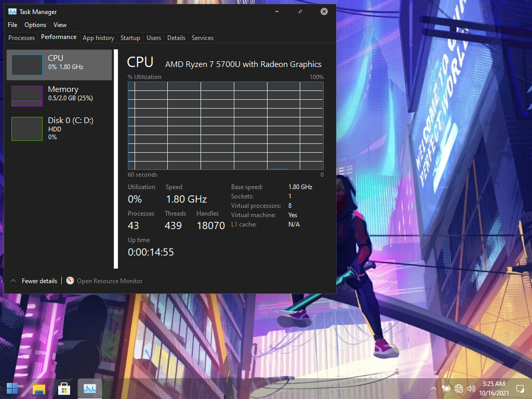
Task: Click the Task Manager title bar icon
Action: click(x=12, y=11)
